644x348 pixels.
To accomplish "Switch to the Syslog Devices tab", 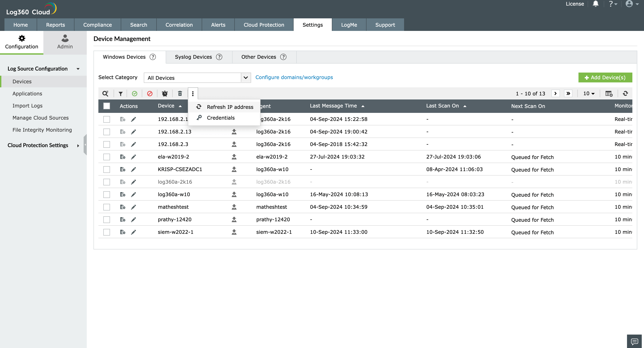I will (x=193, y=57).
